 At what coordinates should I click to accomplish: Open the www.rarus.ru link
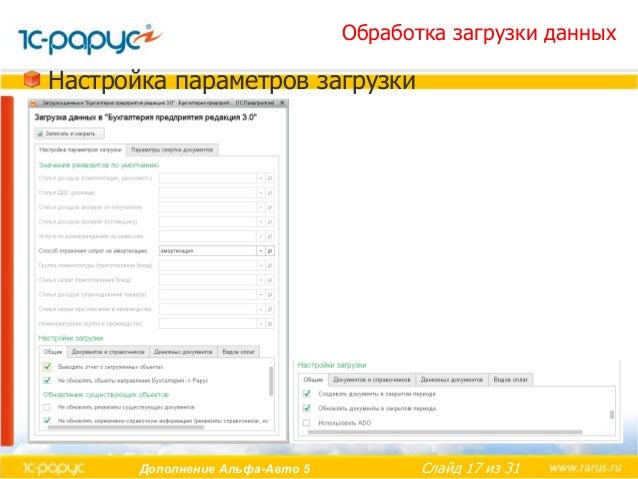(585, 468)
